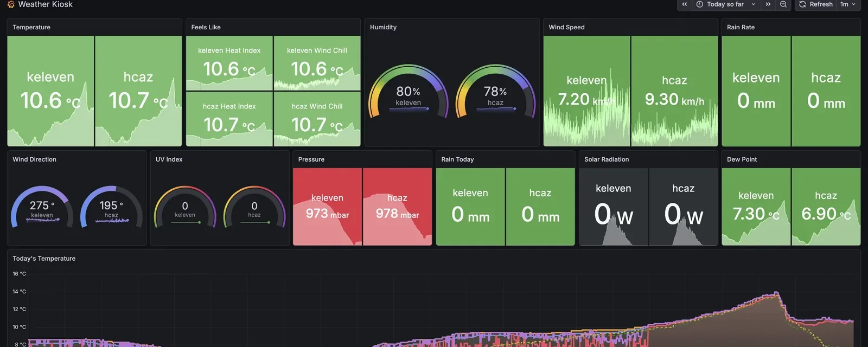This screenshot has height=347, width=868.
Task: Open the Today's Temperature panel title
Action: tap(44, 259)
